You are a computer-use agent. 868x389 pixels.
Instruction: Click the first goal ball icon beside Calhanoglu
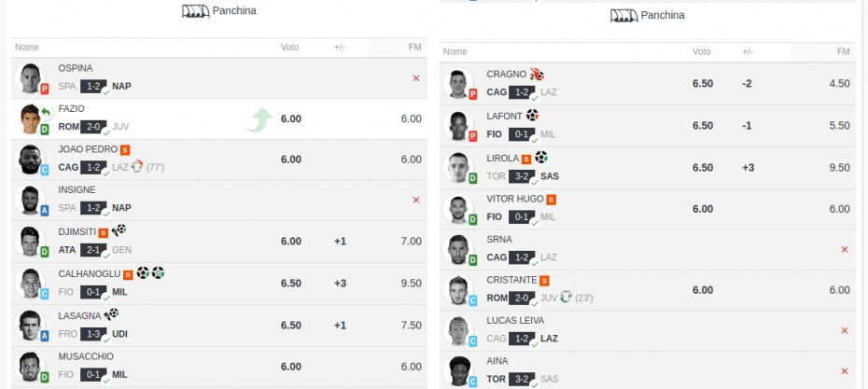pos(143,272)
